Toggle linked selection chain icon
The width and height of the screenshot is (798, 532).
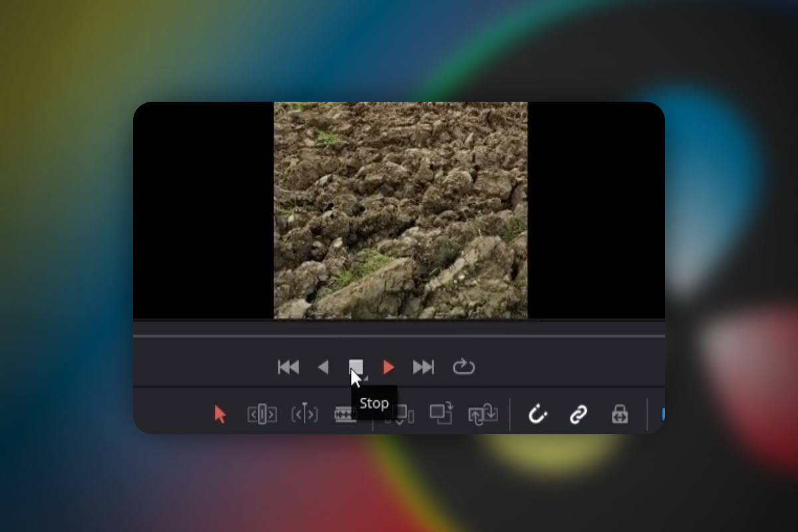[x=579, y=414]
